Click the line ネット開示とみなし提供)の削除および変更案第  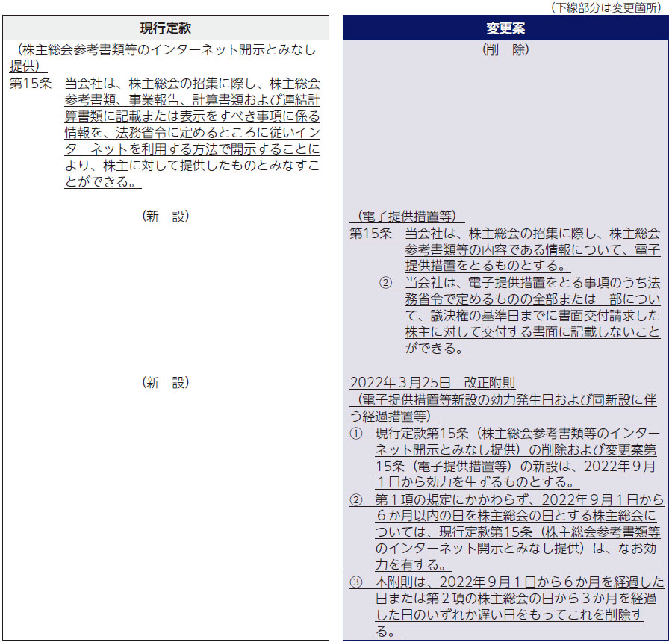516,450
